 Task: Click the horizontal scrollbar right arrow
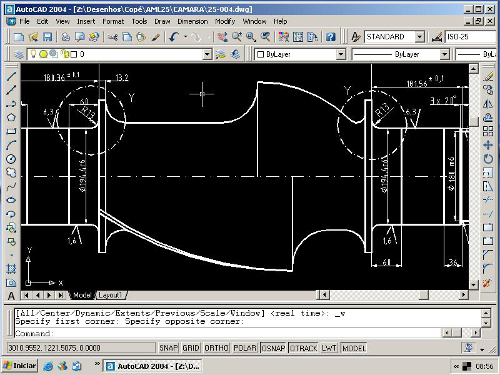click(464, 295)
